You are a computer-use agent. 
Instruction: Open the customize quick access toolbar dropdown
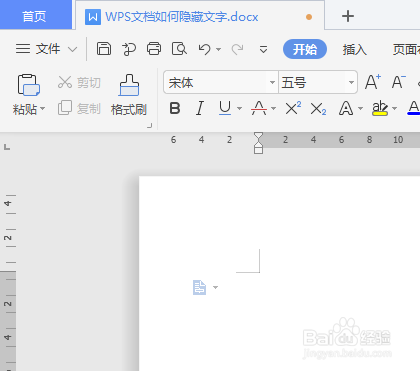pos(263,49)
